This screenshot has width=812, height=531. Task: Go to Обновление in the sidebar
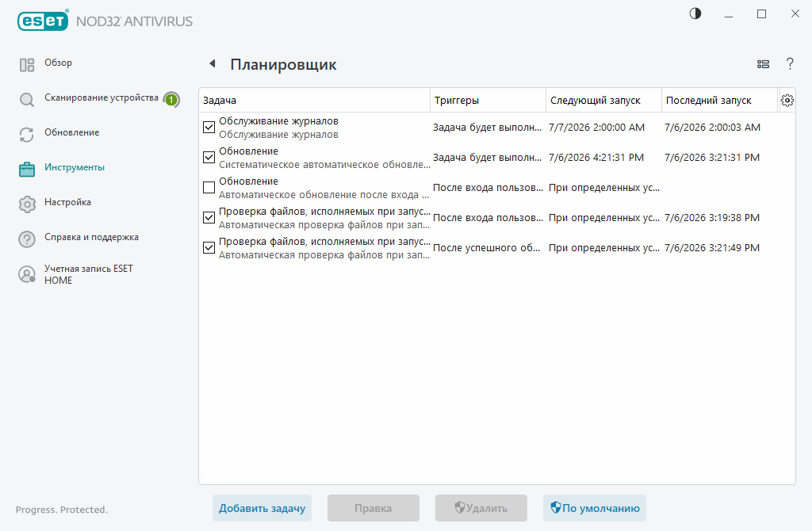click(x=72, y=132)
